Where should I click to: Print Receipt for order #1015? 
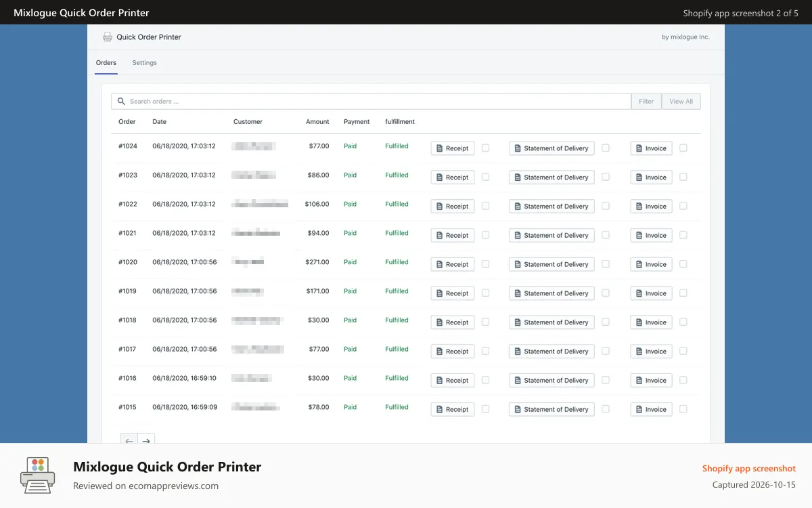coord(453,410)
